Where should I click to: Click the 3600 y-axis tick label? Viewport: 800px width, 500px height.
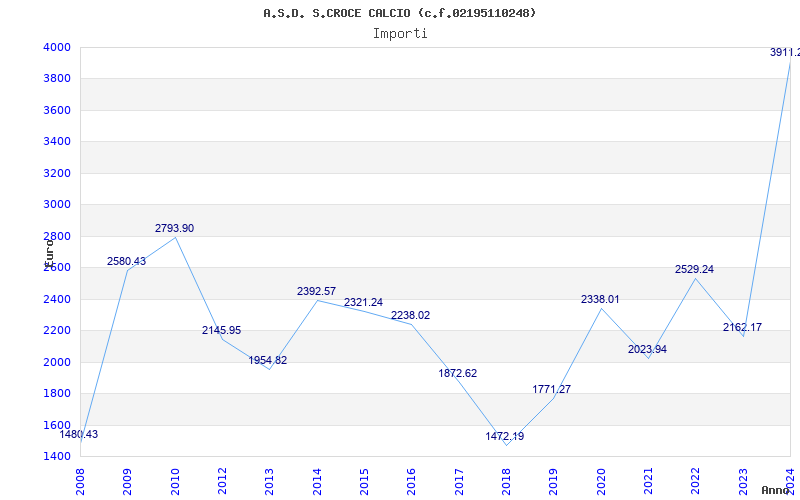coord(57,110)
